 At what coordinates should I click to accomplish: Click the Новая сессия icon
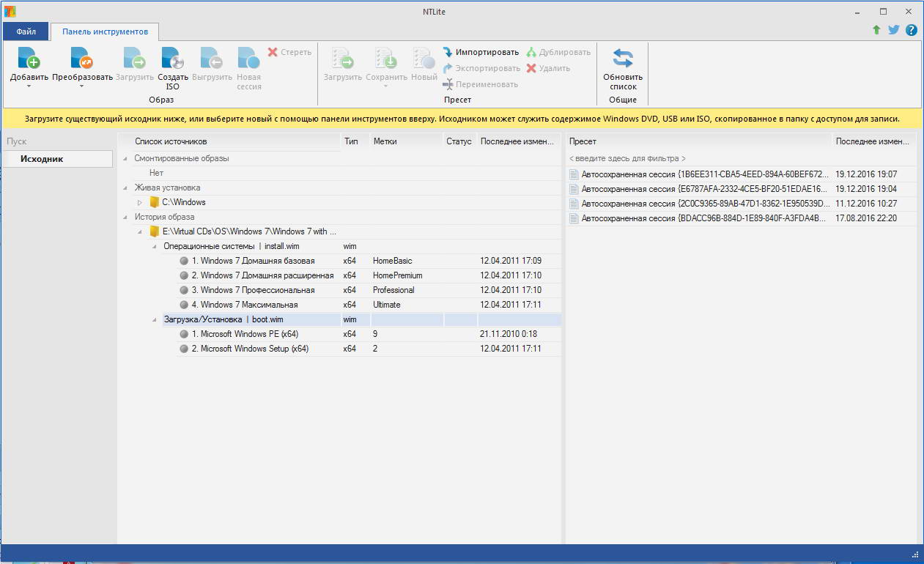tap(248, 58)
